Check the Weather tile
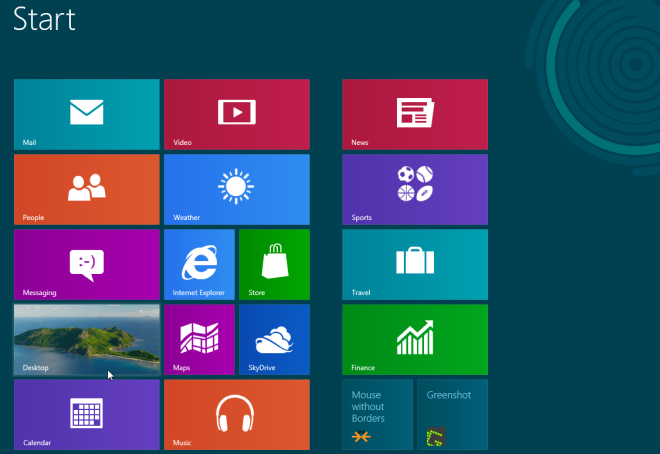 237,189
